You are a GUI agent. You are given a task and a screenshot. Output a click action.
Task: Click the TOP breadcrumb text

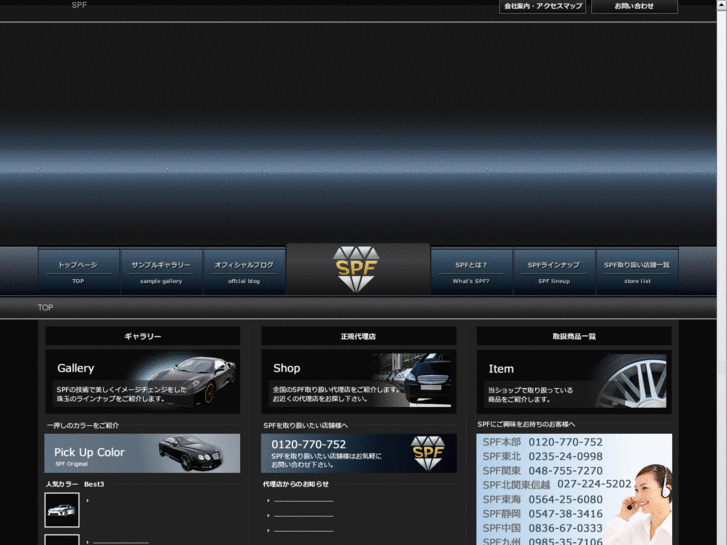click(x=45, y=308)
